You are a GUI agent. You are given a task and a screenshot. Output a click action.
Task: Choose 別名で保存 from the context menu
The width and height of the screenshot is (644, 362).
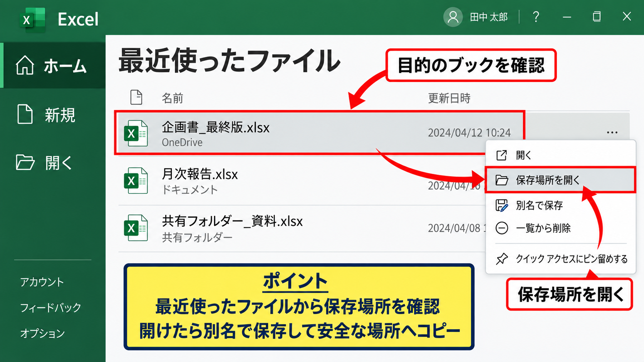click(x=560, y=205)
